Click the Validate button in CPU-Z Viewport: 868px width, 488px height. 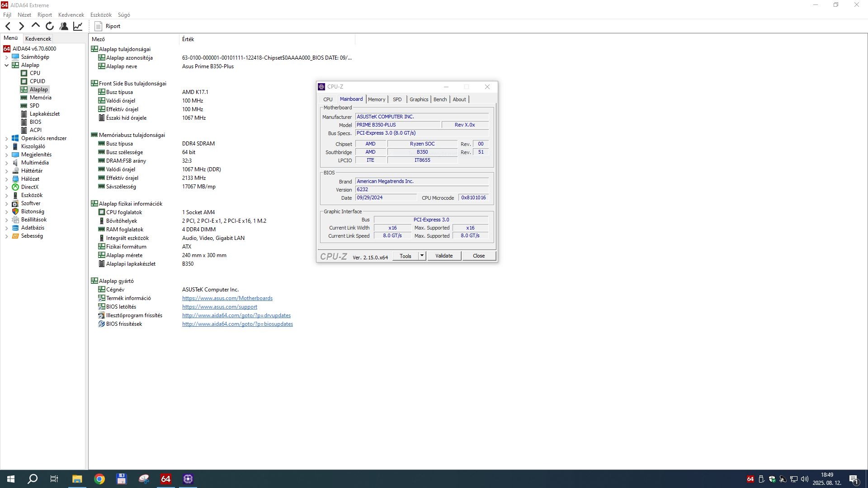(x=443, y=256)
